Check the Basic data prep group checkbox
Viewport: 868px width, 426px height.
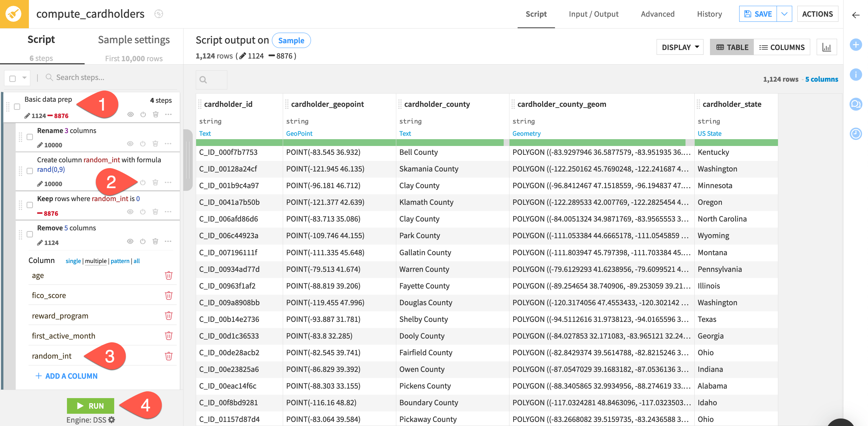pos(17,106)
